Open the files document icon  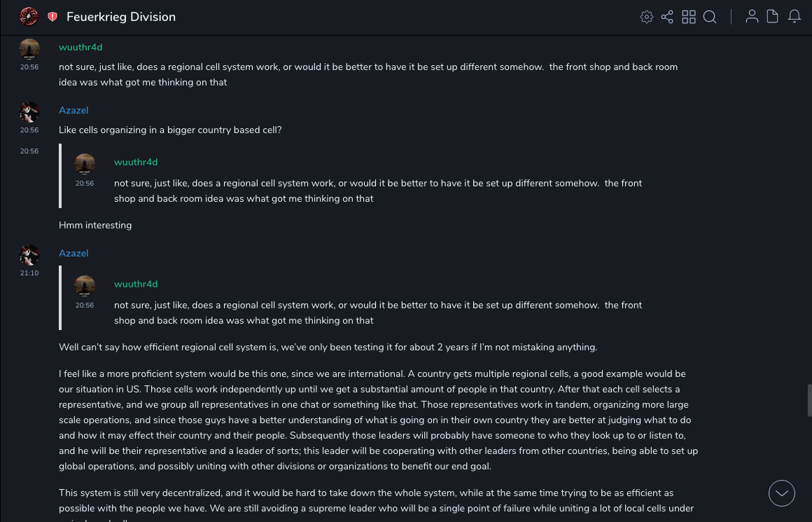point(773,17)
